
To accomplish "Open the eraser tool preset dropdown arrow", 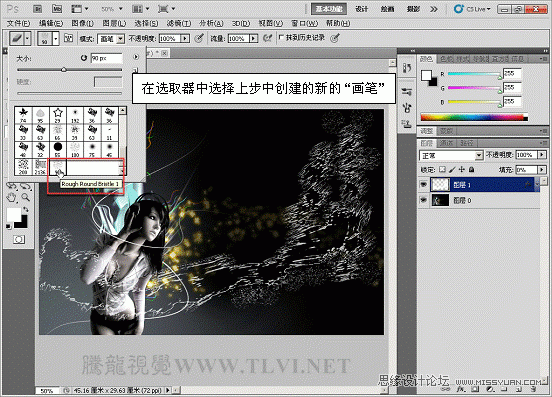I will point(28,38).
